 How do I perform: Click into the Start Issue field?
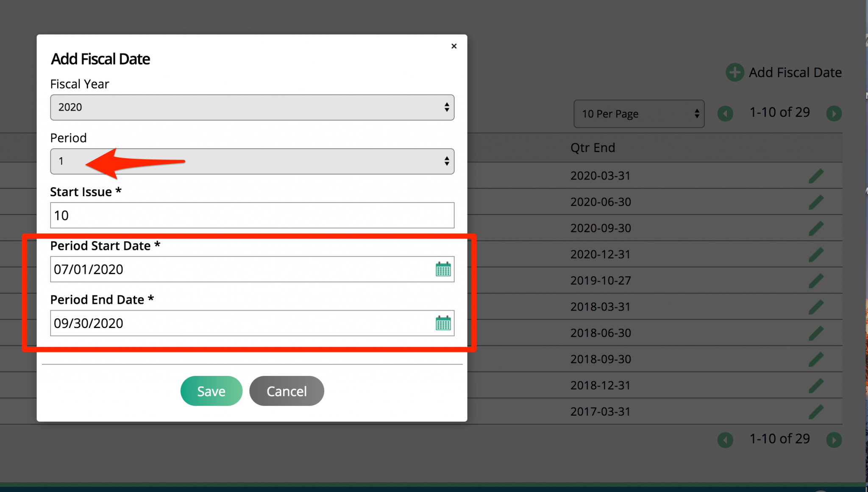click(x=252, y=215)
